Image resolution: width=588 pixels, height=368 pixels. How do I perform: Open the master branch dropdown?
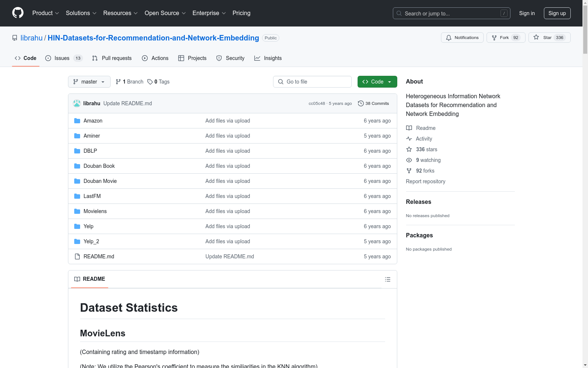pos(89,82)
